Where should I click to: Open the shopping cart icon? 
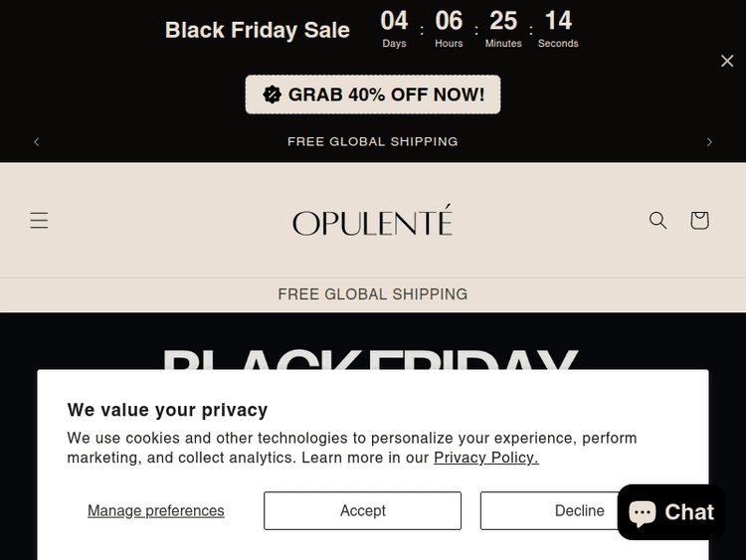699,220
